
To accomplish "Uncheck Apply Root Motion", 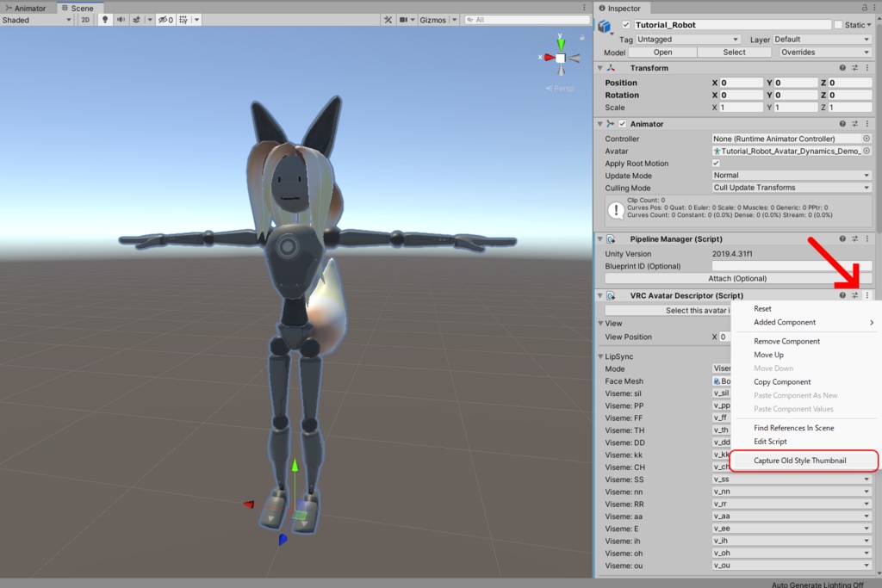I will 717,164.
